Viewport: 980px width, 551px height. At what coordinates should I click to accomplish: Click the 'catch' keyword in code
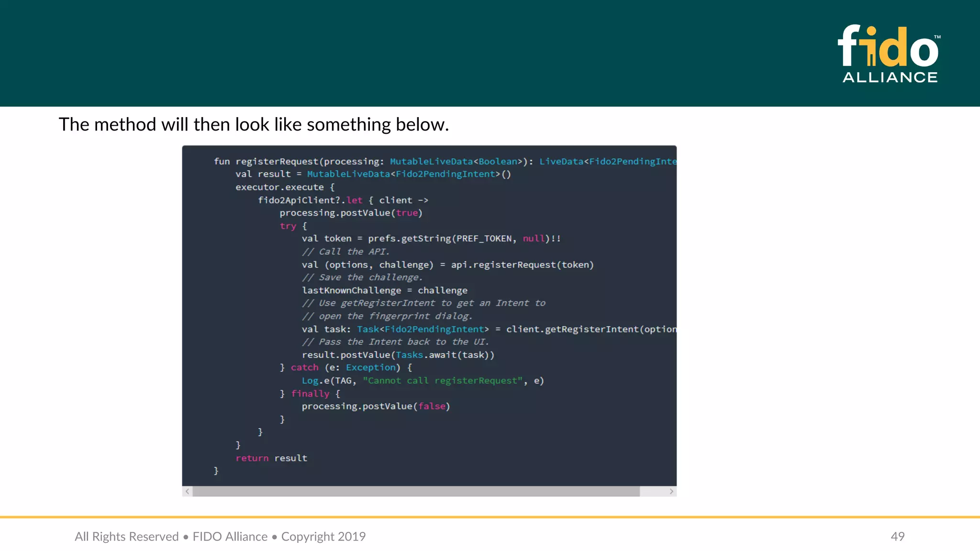tap(304, 367)
